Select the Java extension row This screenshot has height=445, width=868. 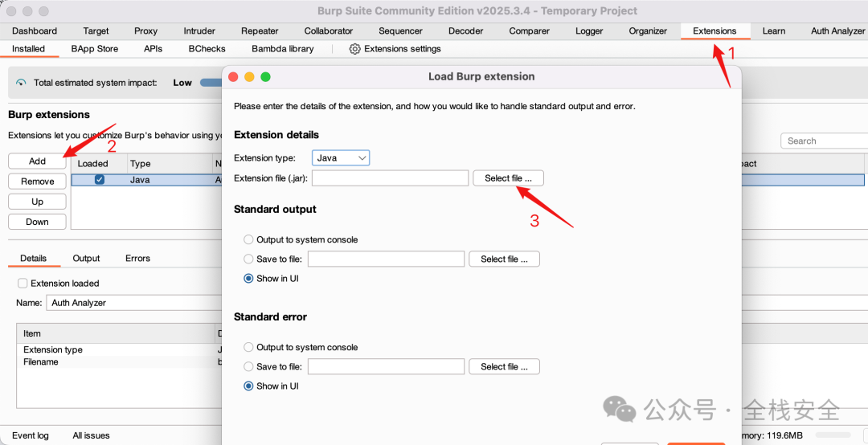[468, 180]
